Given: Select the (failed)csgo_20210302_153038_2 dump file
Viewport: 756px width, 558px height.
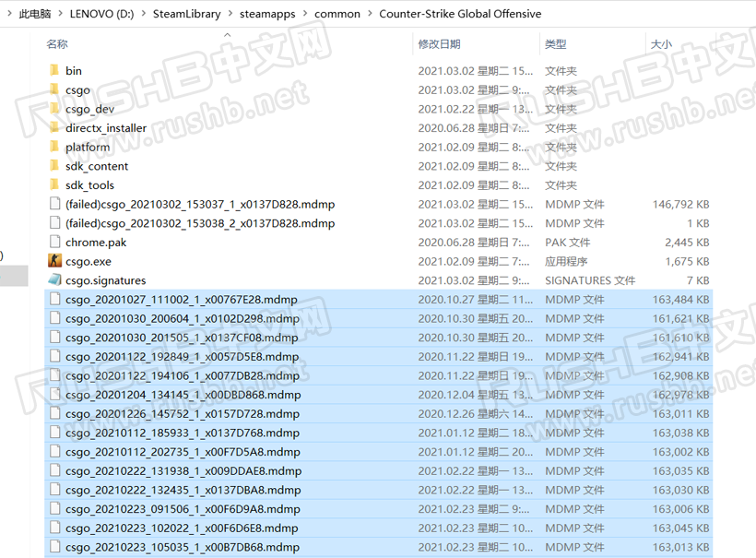Looking at the screenshot, I should click(199, 223).
